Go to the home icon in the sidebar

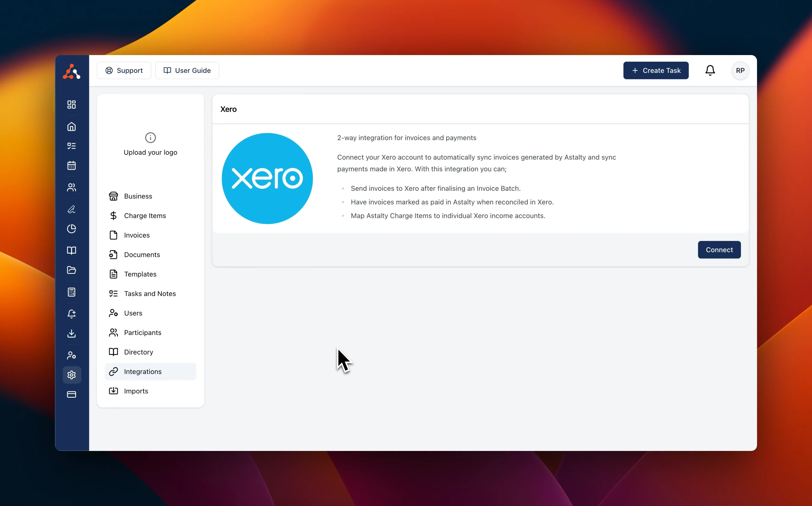[71, 126]
